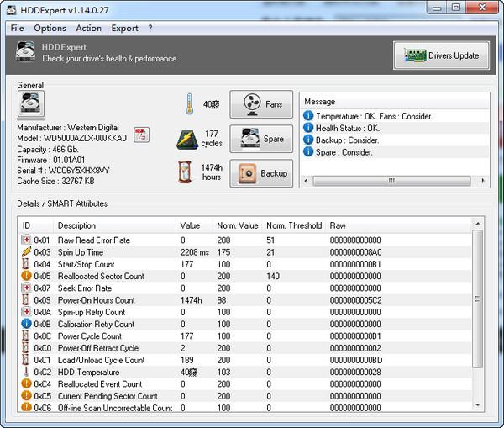The width and height of the screenshot is (504, 428).
Task: Click the info icon for Health Status message
Action: pyautogui.click(x=308, y=128)
